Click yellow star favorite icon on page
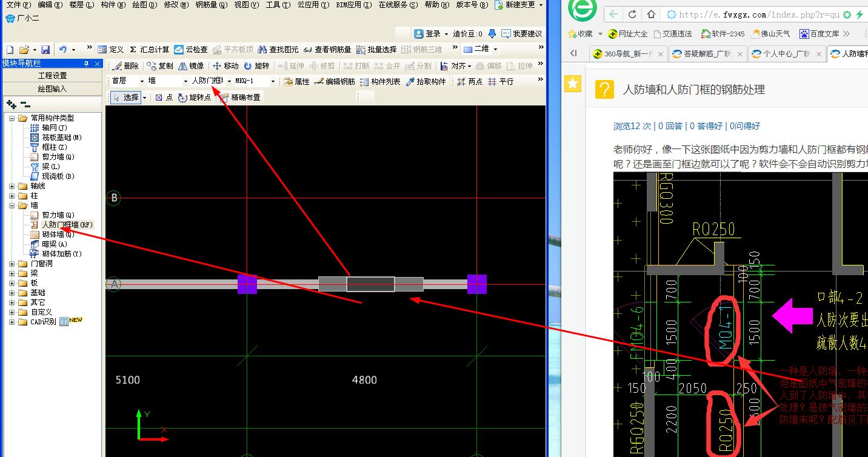Image resolution: width=868 pixels, height=457 pixels. click(573, 84)
